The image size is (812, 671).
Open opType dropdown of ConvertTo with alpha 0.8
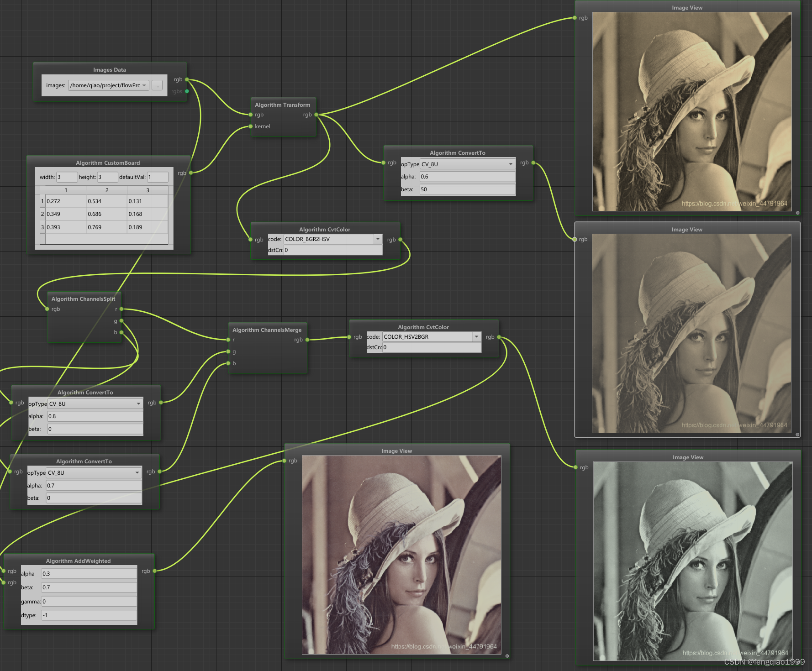(95, 404)
